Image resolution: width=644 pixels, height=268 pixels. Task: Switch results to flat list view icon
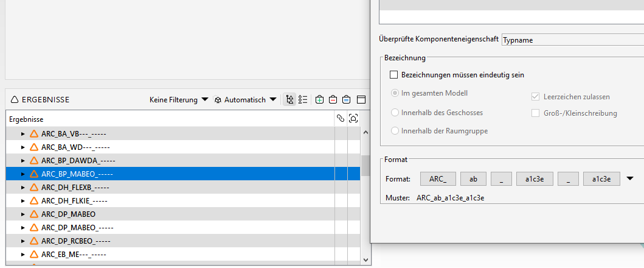(303, 100)
